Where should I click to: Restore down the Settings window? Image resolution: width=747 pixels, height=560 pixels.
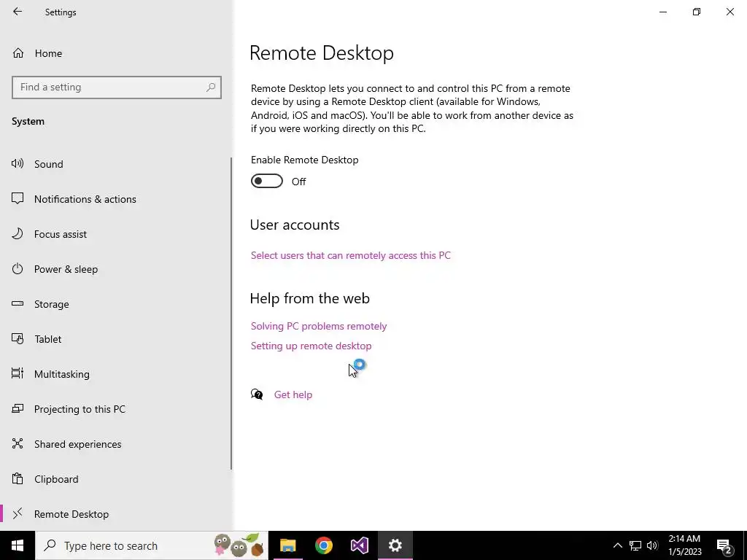point(697,12)
